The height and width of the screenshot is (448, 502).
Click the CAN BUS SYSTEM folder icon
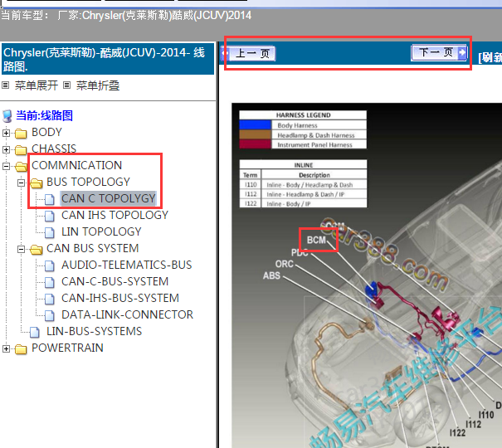click(x=37, y=249)
